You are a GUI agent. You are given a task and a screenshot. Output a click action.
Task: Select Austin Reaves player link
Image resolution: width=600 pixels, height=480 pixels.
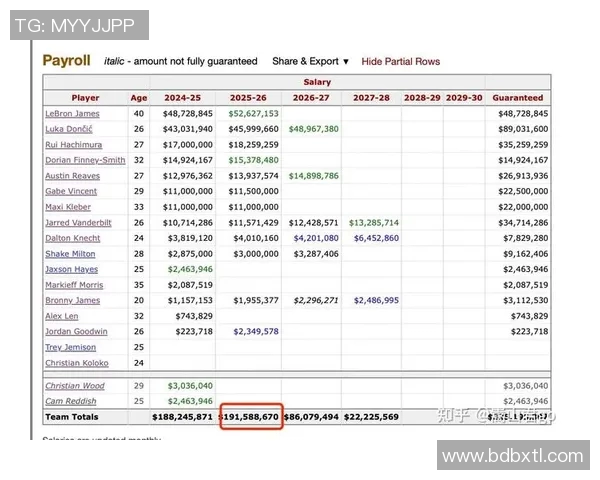point(73,176)
